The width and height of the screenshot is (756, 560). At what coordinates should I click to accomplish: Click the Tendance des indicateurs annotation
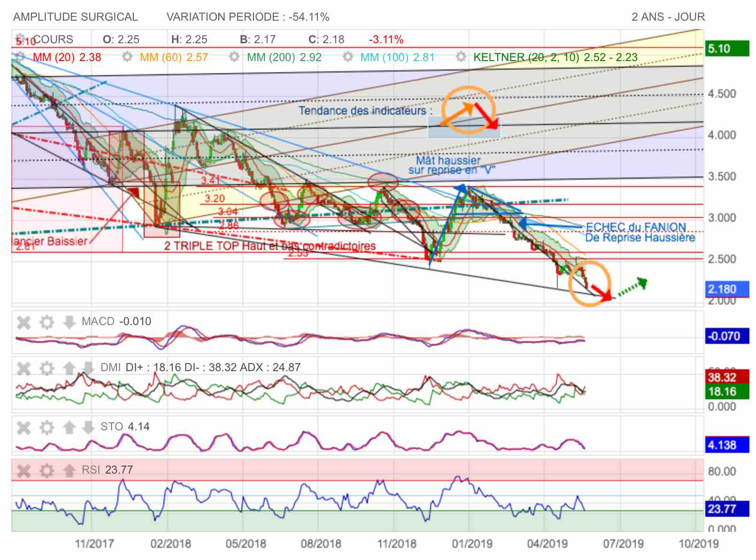click(x=365, y=111)
